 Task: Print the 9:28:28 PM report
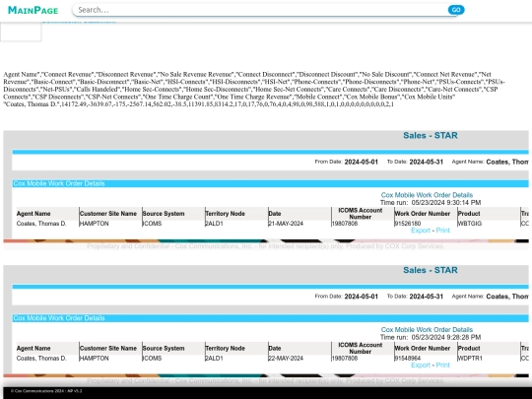click(x=442, y=366)
